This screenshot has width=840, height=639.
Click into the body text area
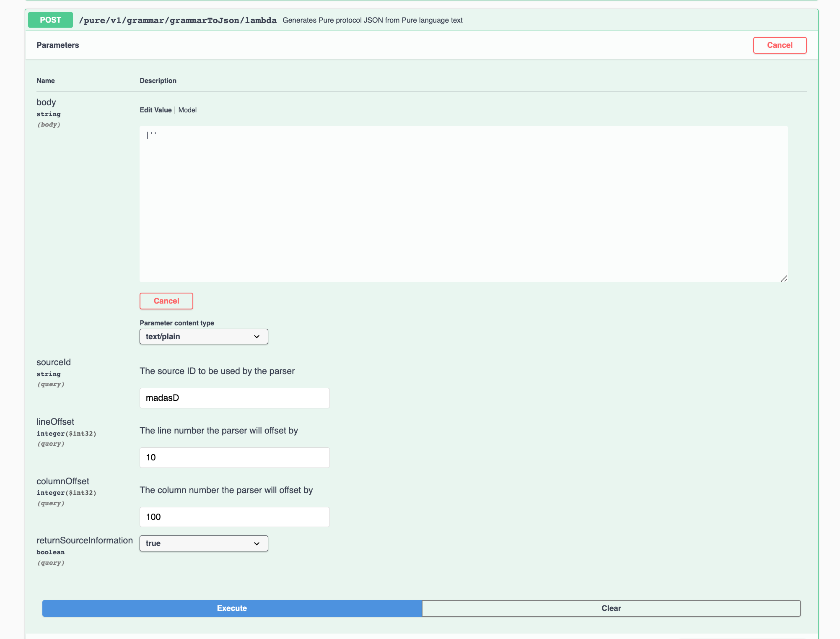(x=463, y=204)
